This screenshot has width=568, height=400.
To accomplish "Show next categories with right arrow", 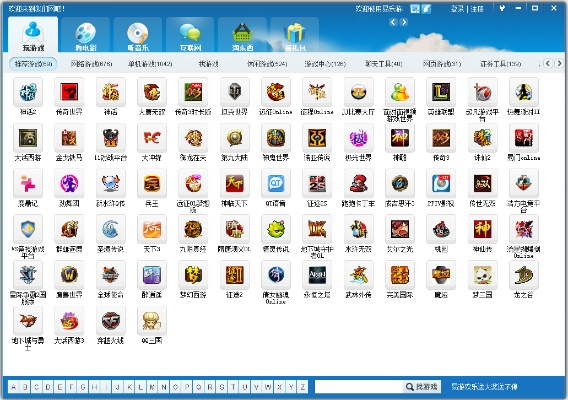I will coord(559,63).
